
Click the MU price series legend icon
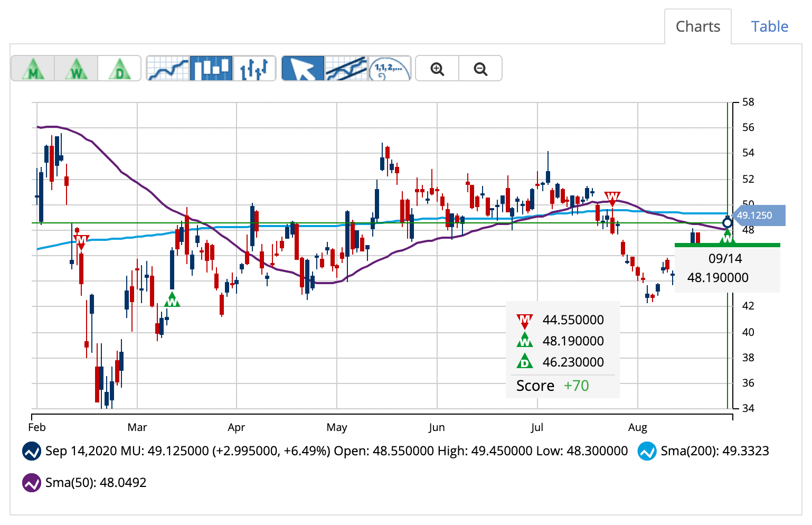pos(32,452)
